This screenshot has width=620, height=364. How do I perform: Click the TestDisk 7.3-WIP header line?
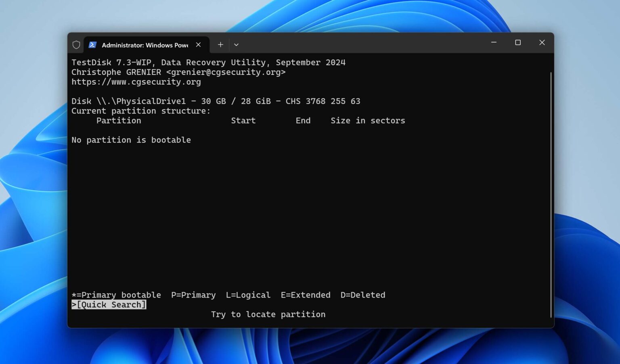(208, 62)
